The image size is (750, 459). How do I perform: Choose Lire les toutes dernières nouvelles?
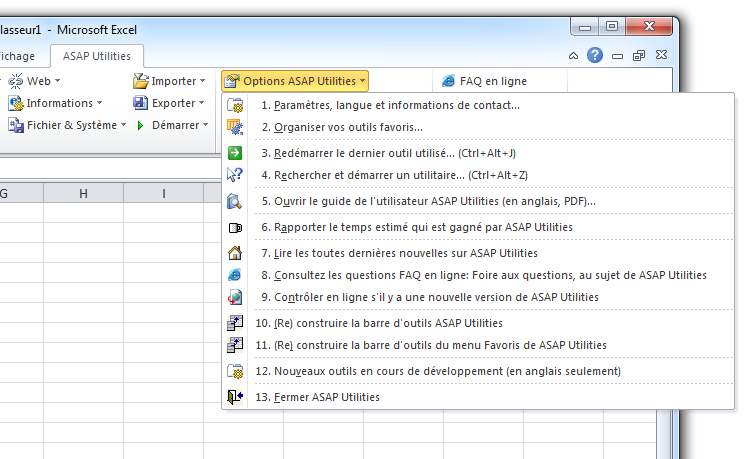[478, 253]
